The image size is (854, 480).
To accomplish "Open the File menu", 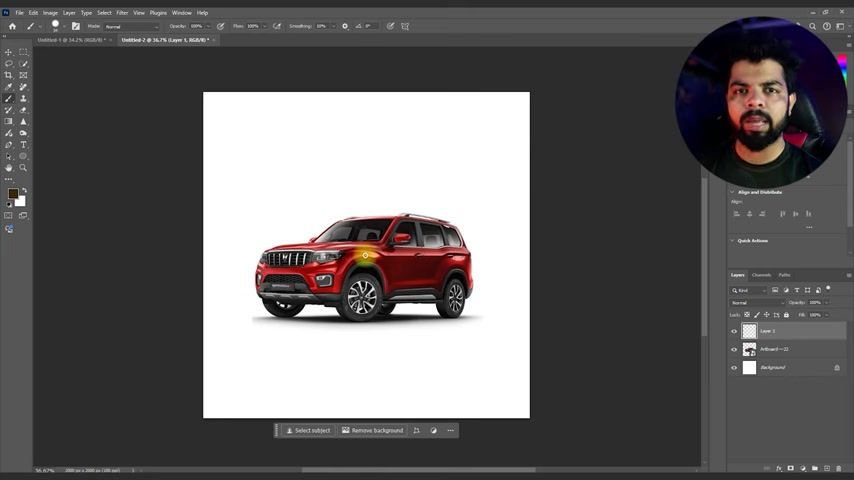I will pyautogui.click(x=19, y=13).
